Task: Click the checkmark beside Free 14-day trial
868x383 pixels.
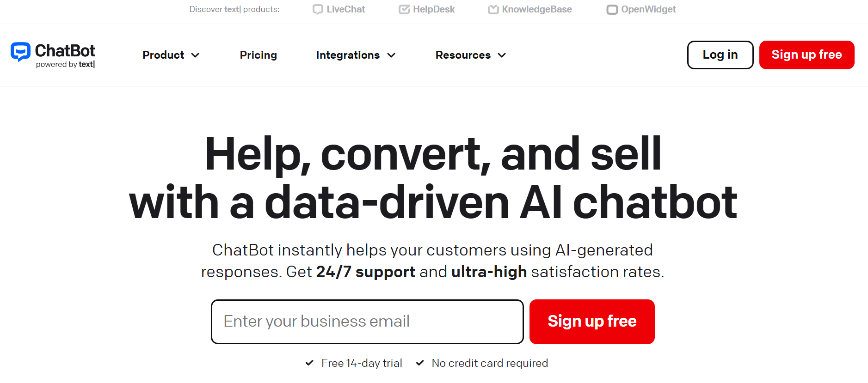Action: (309, 363)
